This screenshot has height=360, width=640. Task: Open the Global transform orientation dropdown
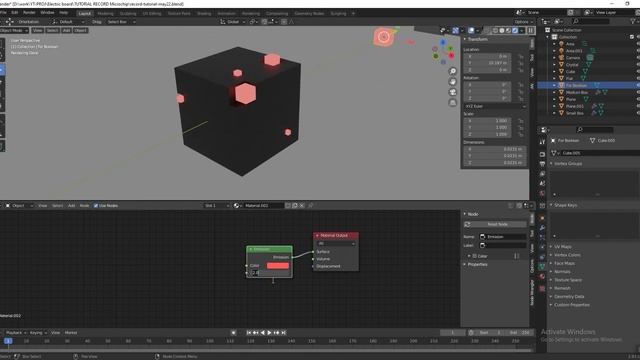pos(233,22)
